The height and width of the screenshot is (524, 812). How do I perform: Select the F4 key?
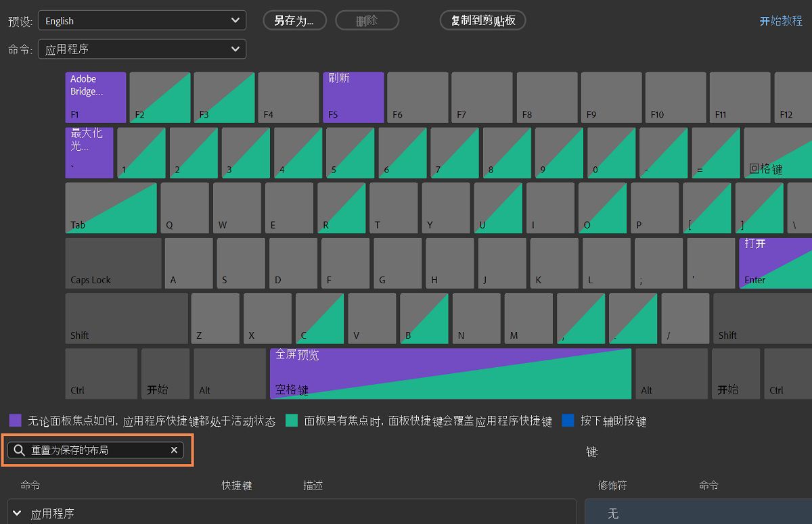(288, 97)
